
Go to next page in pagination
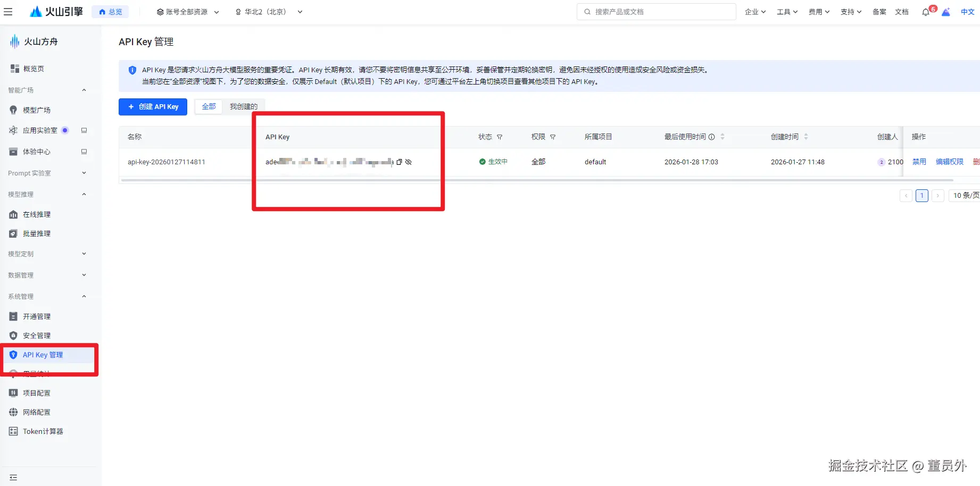click(x=938, y=196)
